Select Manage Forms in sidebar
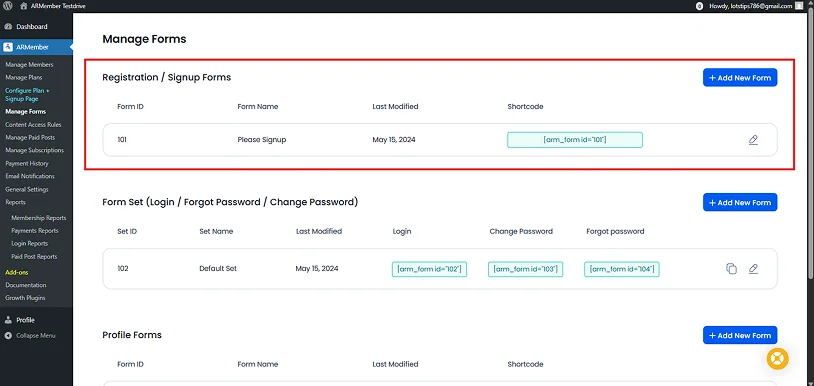814x386 pixels. coord(25,112)
